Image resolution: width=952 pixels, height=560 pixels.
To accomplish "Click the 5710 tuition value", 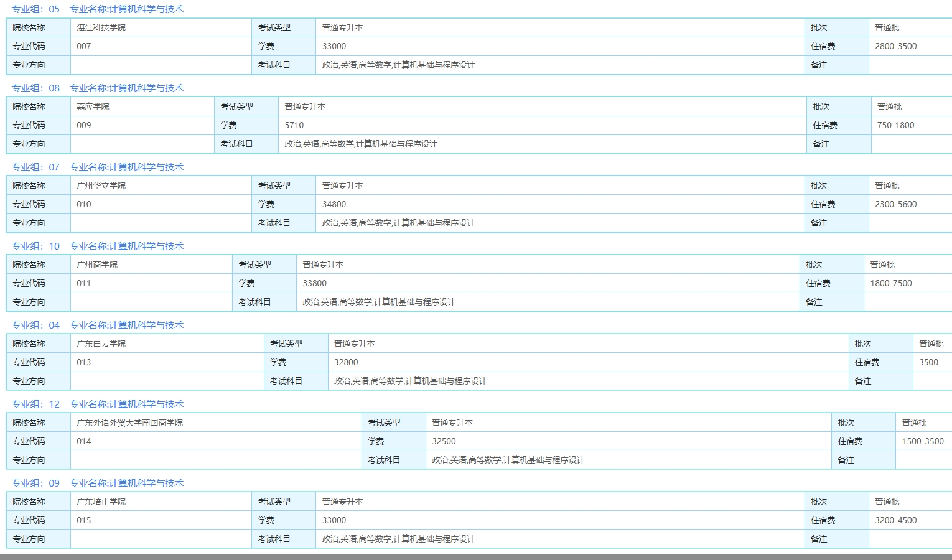I will click(x=294, y=126).
